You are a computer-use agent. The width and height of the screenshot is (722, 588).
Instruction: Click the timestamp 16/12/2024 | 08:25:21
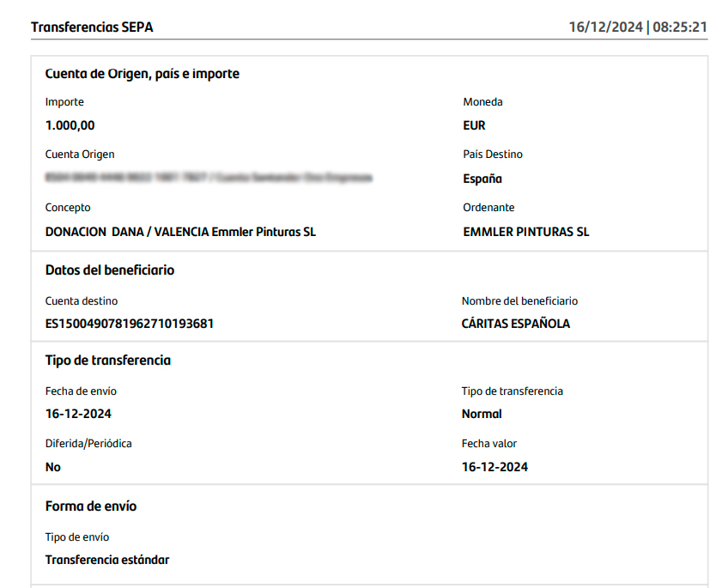pyautogui.click(x=638, y=27)
